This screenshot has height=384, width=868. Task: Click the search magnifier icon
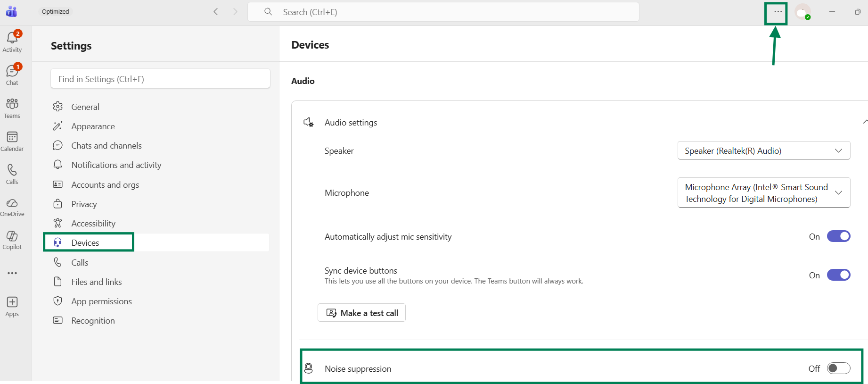(x=268, y=12)
